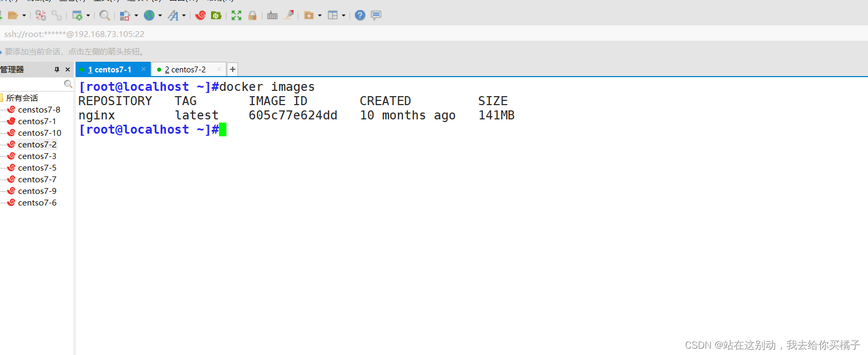Click the Disconnect session icon

[41, 15]
